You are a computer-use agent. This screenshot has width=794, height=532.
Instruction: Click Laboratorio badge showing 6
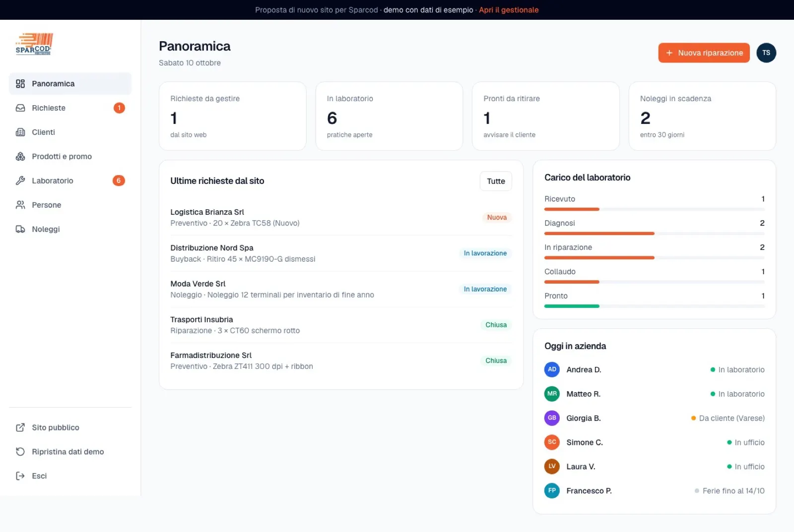pyautogui.click(x=119, y=181)
